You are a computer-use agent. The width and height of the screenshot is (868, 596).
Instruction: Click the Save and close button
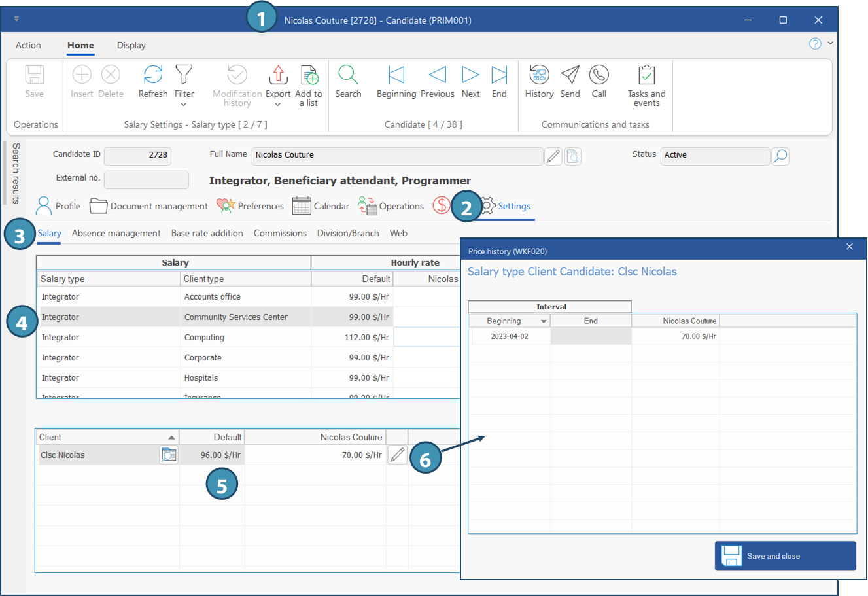tap(785, 556)
